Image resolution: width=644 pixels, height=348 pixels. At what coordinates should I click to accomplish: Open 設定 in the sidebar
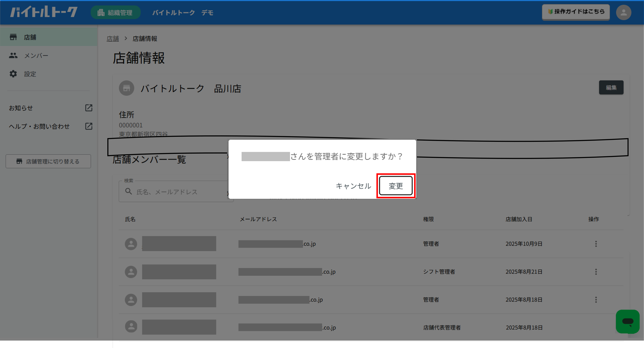49,74
